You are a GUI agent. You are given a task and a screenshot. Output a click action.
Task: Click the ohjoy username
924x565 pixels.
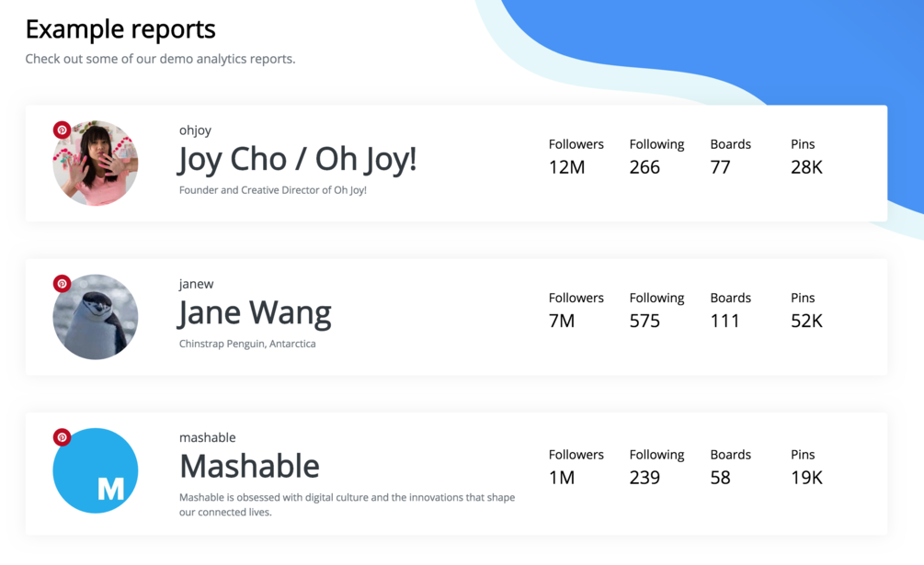[195, 130]
